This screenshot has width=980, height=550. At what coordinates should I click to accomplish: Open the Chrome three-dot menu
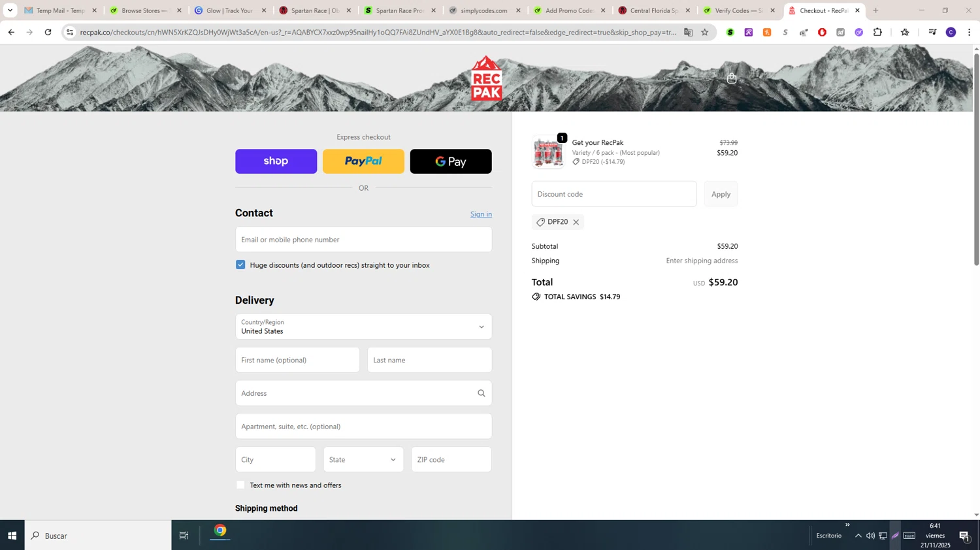pyautogui.click(x=969, y=32)
